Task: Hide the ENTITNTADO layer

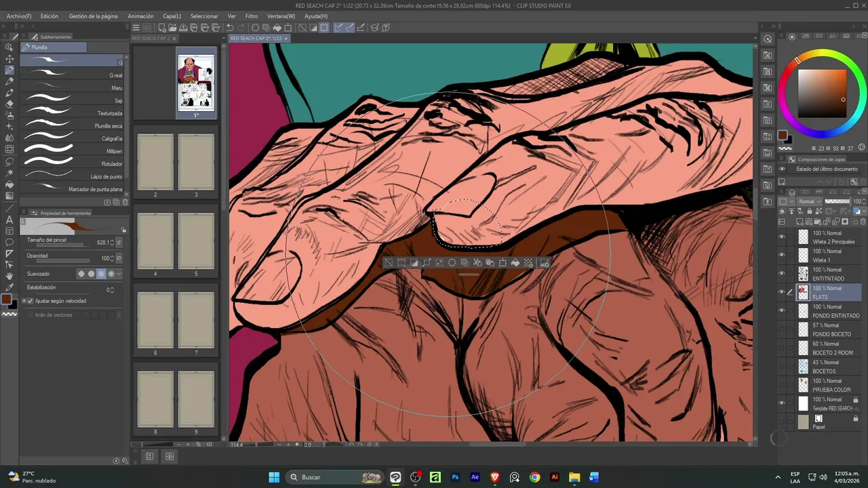Action: 781,273
